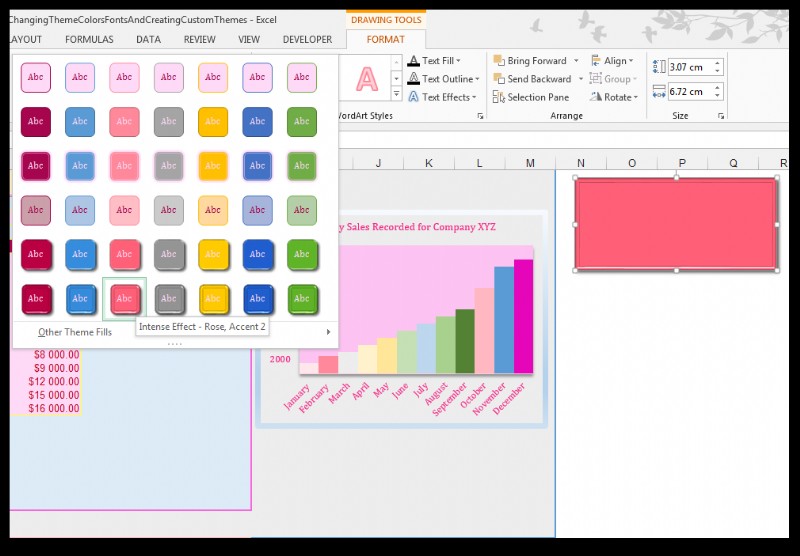Click the Text Outline icon
Viewport: 800px width, 556px height.
(413, 79)
